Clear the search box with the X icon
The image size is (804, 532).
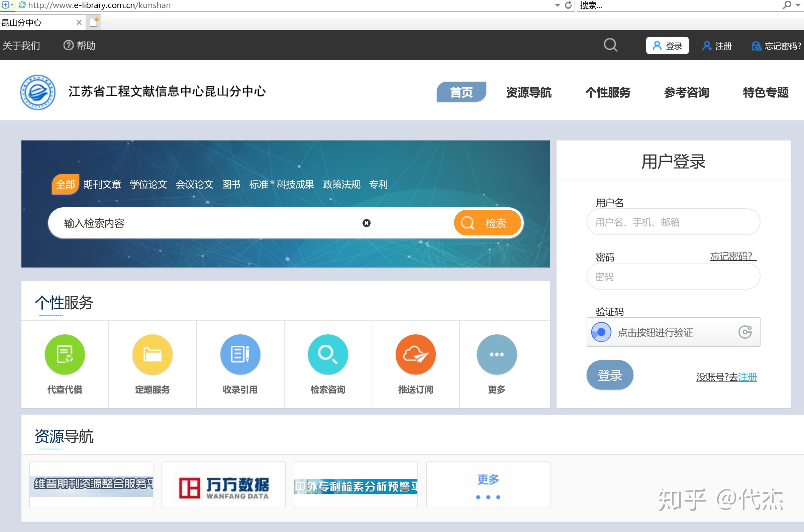click(366, 223)
